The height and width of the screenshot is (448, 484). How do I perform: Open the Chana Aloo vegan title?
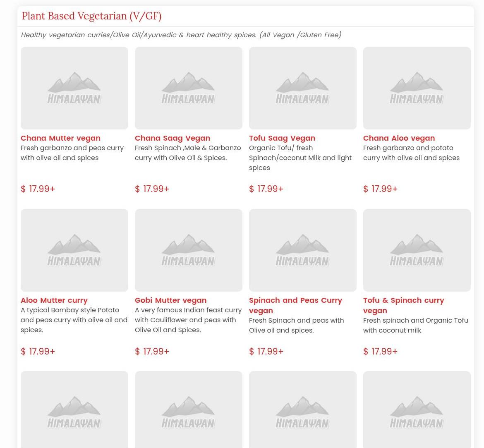[399, 138]
